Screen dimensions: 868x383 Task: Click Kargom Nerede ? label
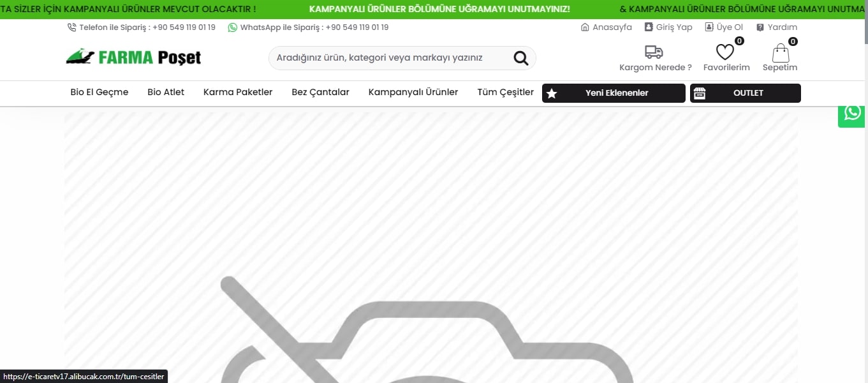click(656, 68)
